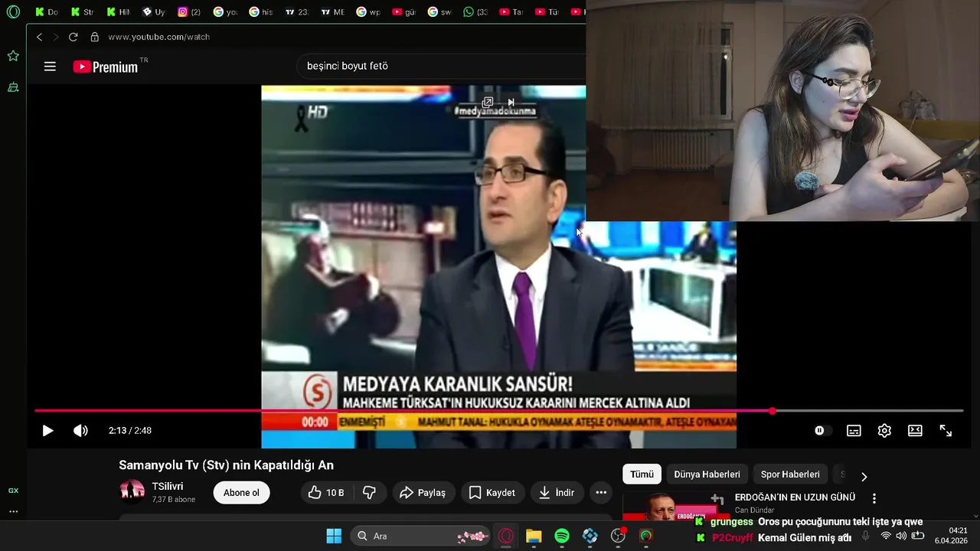The image size is (980, 551).
Task: Save video with Kaydet button
Action: [x=492, y=493]
